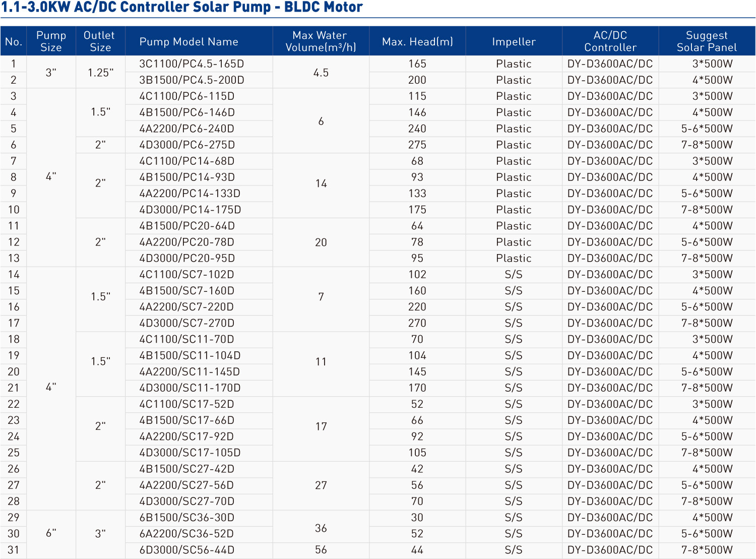The image size is (756, 559).
Task: Click model name 4D3000/PC6-275D
Action: [x=187, y=145]
